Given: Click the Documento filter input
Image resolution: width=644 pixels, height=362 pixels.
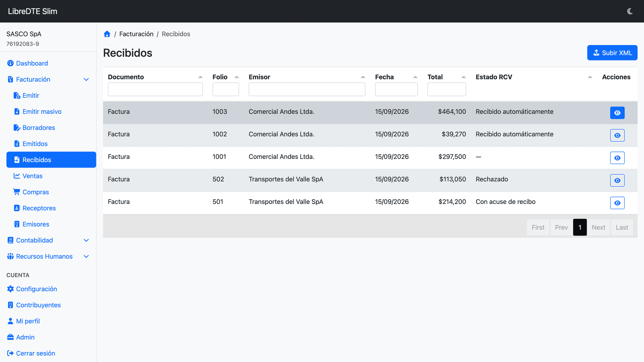Looking at the screenshot, I should (155, 89).
